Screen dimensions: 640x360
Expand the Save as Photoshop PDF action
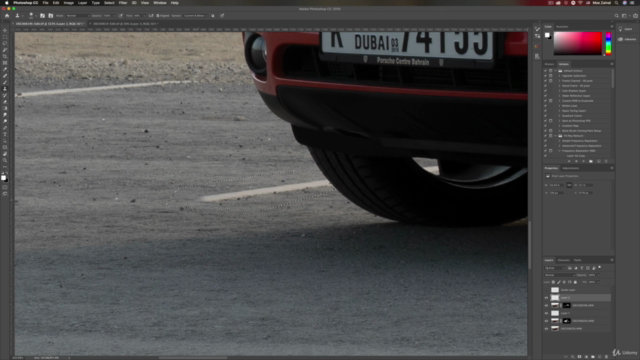560,121
